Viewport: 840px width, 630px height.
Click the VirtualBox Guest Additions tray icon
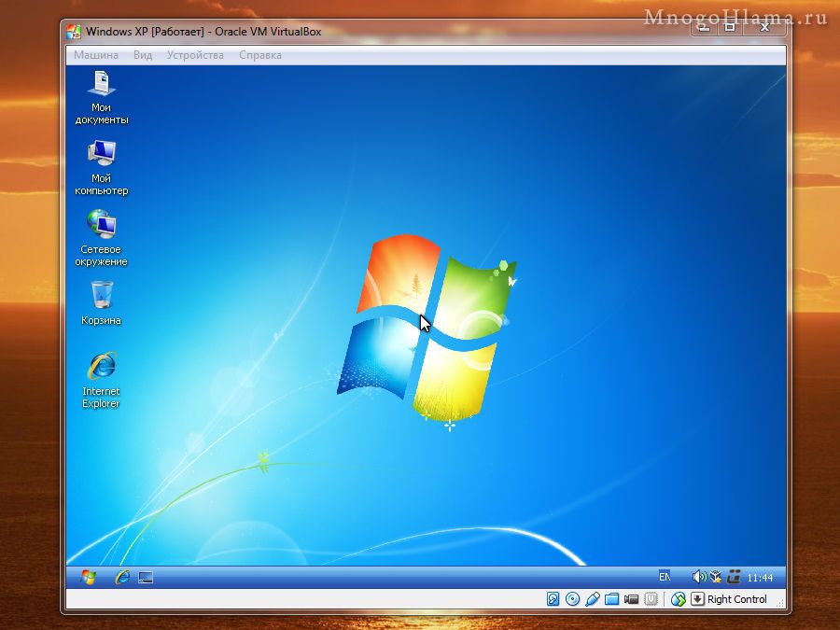715,577
